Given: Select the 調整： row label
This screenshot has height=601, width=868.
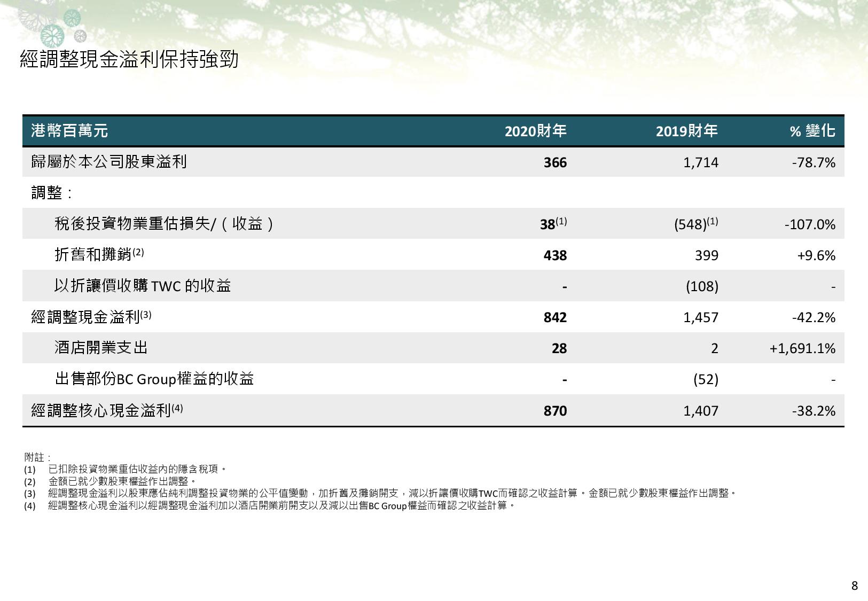Looking at the screenshot, I should pyautogui.click(x=52, y=193).
